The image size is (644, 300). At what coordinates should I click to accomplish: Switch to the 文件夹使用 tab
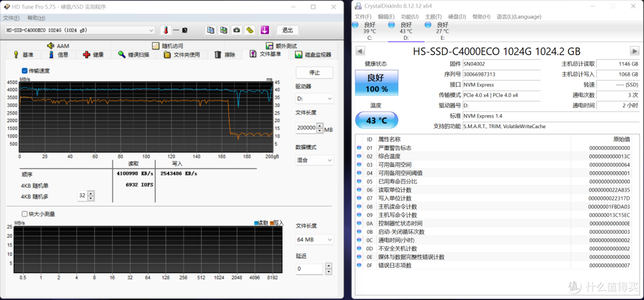(182, 55)
